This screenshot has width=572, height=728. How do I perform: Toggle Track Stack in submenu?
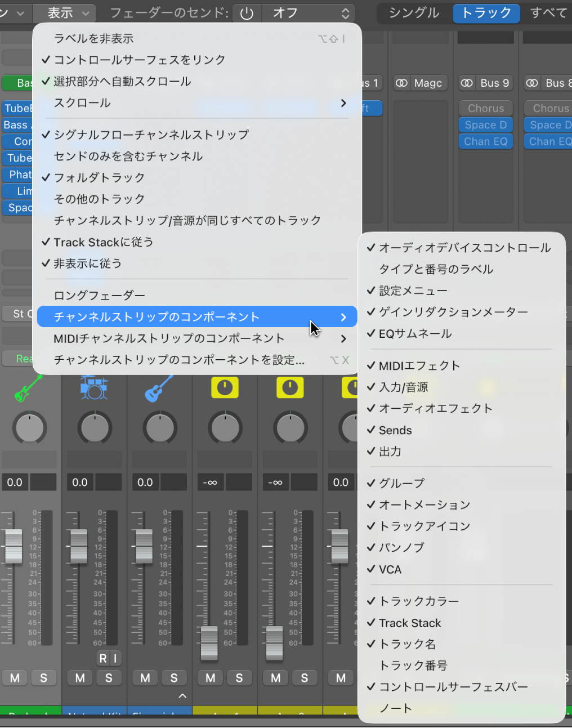[x=462, y=623]
